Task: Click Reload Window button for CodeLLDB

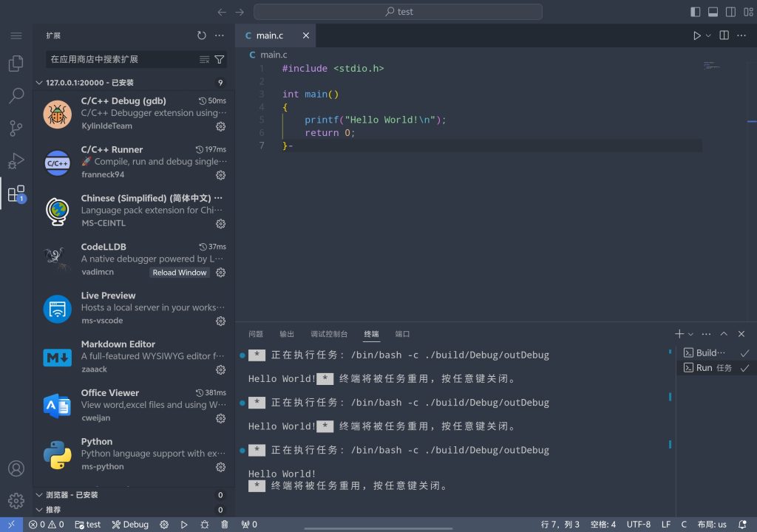Action: (x=180, y=273)
